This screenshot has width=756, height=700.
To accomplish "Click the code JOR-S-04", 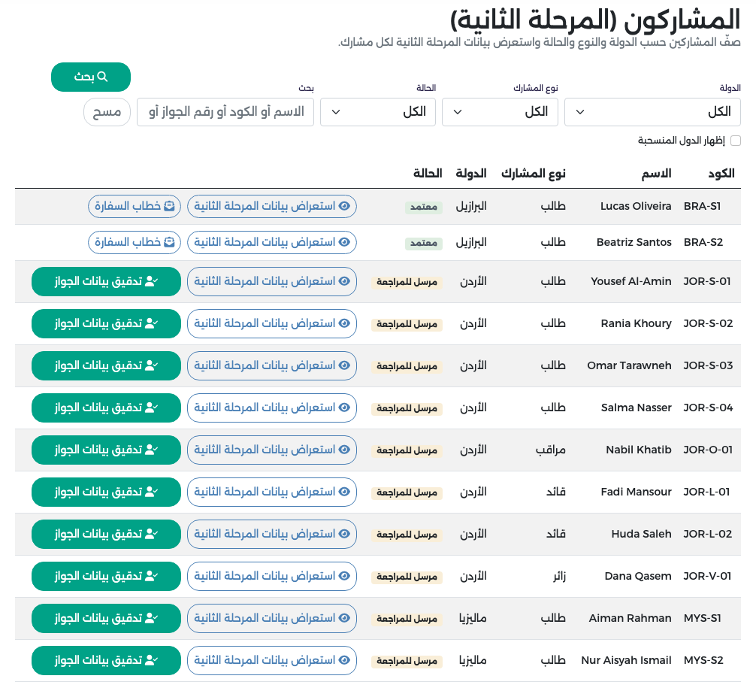I will click(x=708, y=408).
